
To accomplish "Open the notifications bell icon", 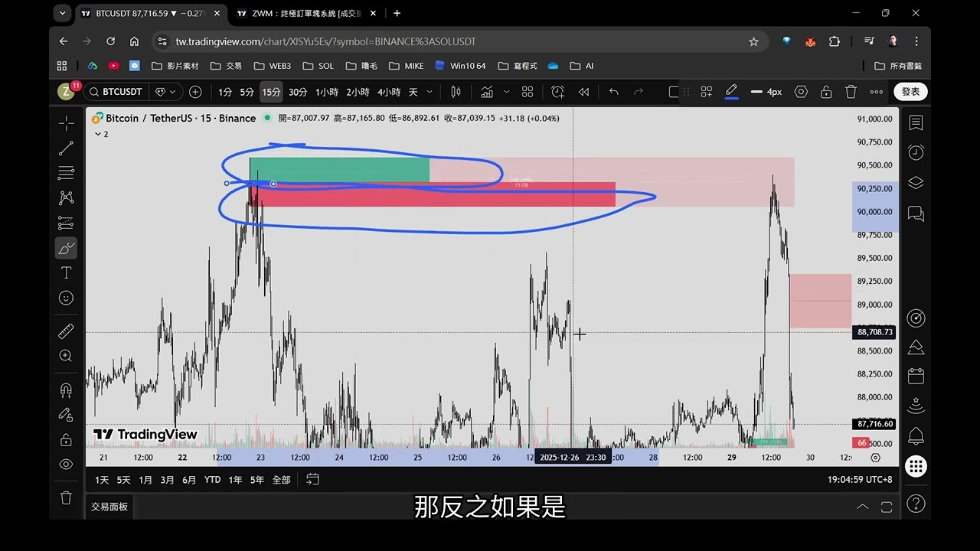I will (916, 436).
